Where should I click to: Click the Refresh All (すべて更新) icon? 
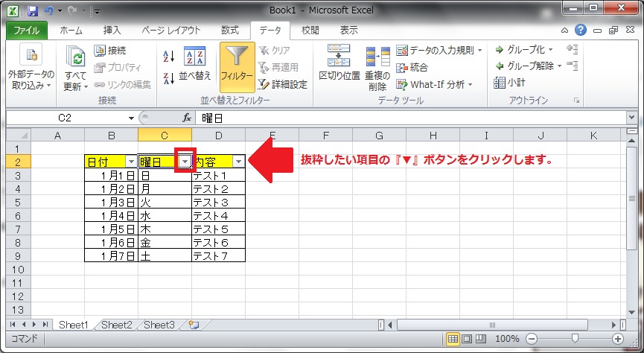[x=76, y=57]
